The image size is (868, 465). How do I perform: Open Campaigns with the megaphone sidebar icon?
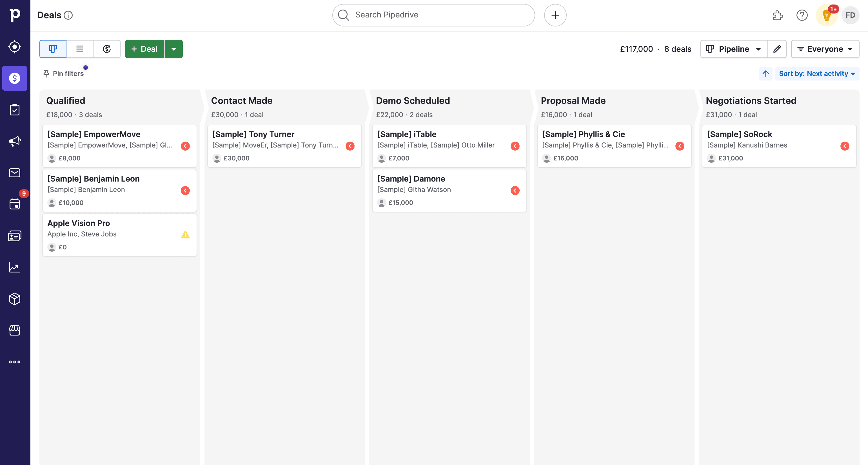pyautogui.click(x=14, y=141)
